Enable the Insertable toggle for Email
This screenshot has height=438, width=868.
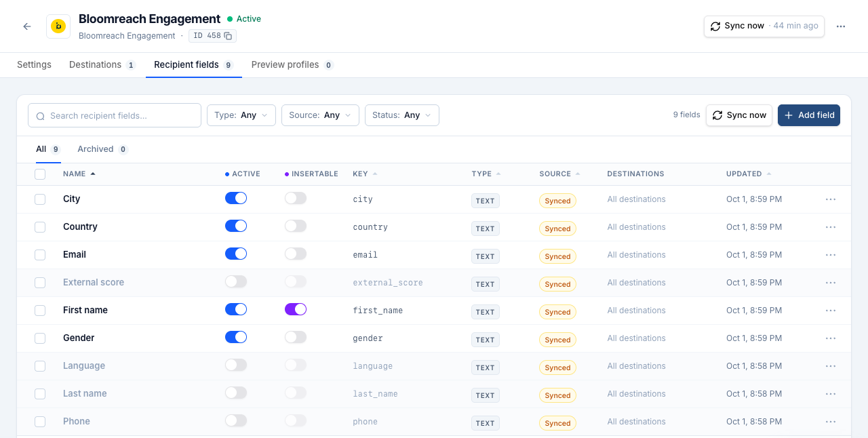point(296,254)
